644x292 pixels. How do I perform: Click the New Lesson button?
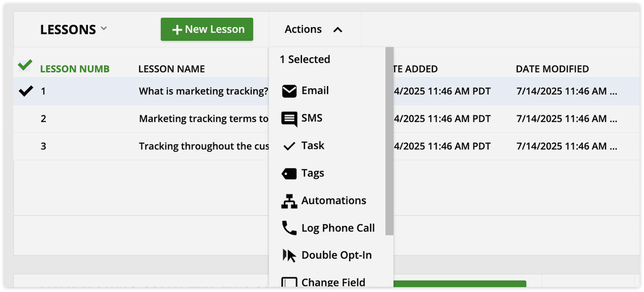click(207, 29)
